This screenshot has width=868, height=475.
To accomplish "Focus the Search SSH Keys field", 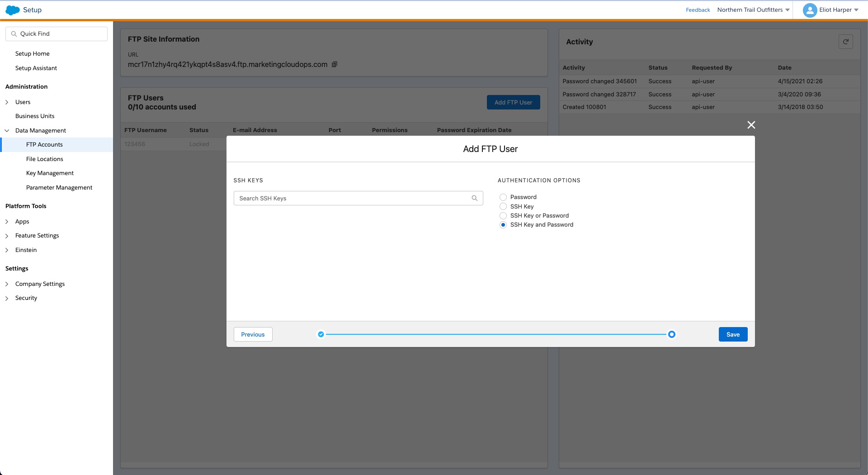I will [358, 198].
